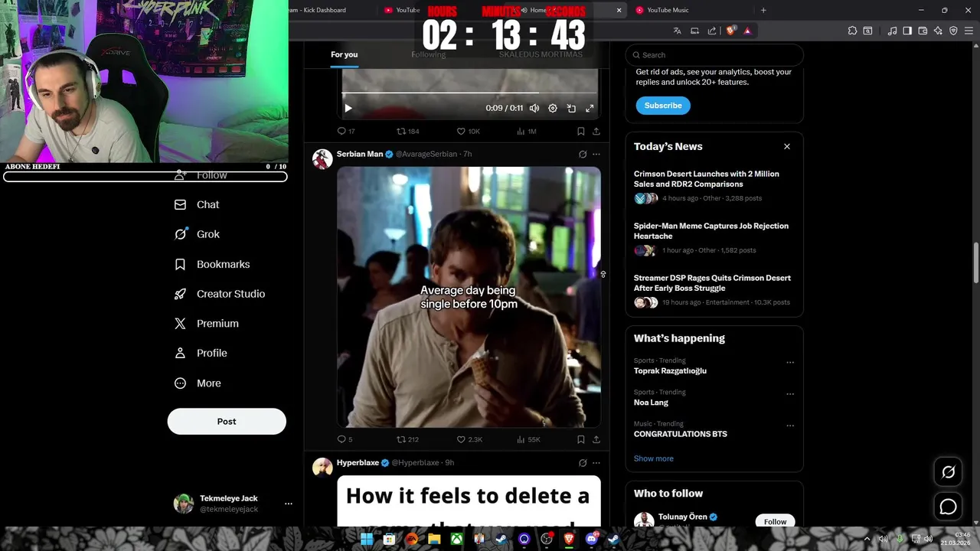
Task: Mute the video volume icon
Action: 534,109
